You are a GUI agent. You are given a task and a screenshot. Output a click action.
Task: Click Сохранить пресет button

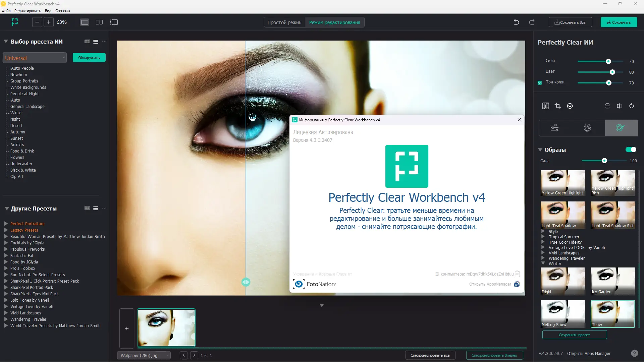[x=574, y=335]
